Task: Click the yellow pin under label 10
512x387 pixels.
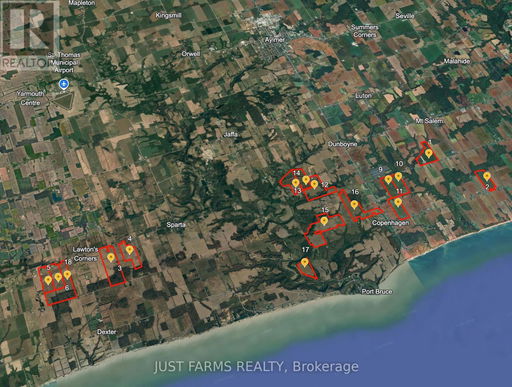Action: [x=398, y=176]
